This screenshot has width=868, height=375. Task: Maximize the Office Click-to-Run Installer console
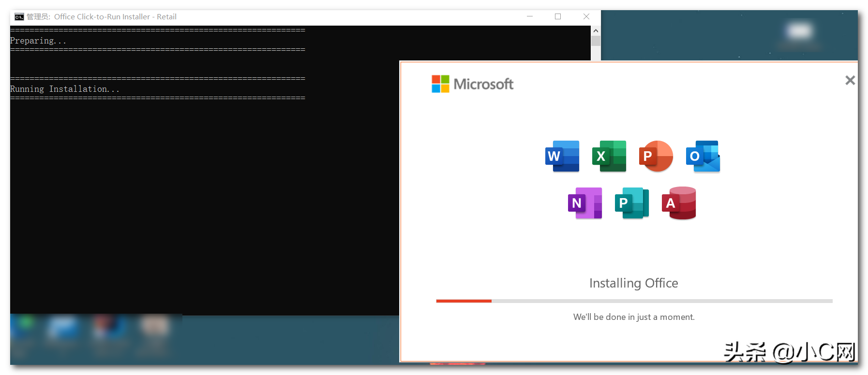[x=558, y=16]
